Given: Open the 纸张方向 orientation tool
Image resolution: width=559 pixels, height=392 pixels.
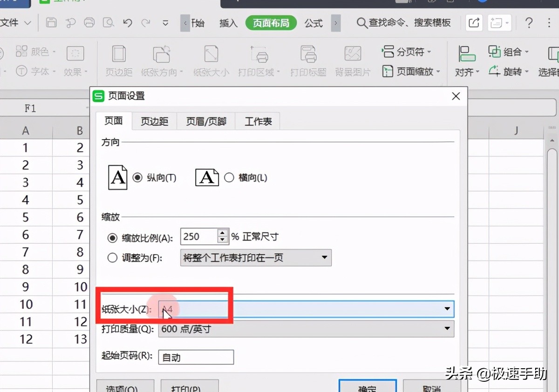Looking at the screenshot, I should 162,61.
